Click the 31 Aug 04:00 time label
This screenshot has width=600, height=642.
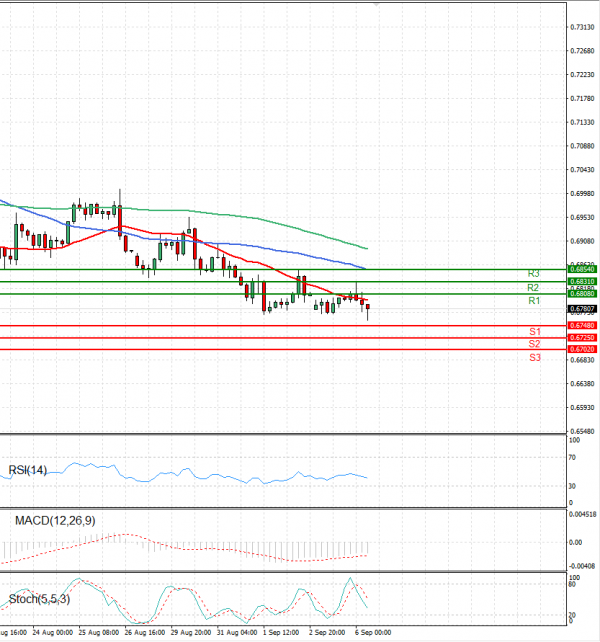click(237, 633)
